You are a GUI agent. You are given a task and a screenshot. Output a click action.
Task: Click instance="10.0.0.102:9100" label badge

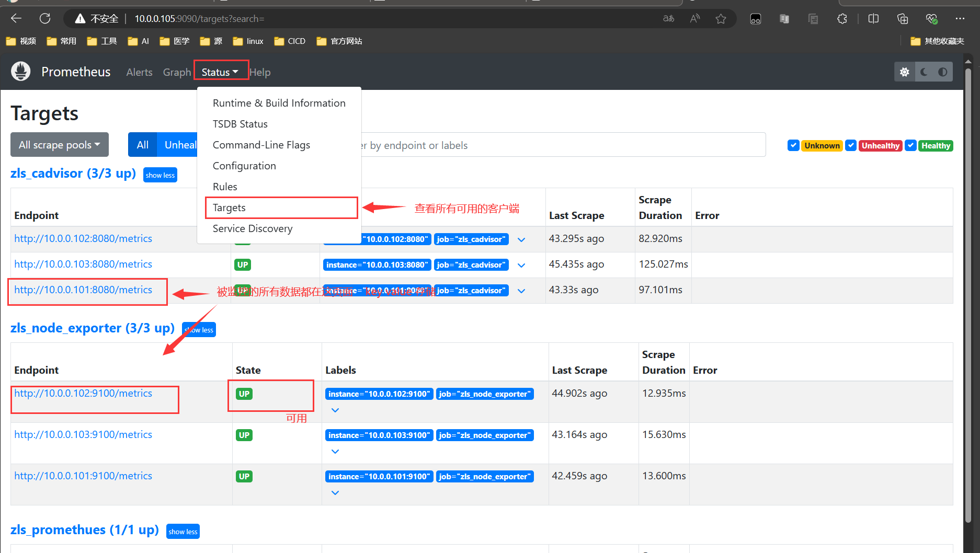[x=379, y=394]
